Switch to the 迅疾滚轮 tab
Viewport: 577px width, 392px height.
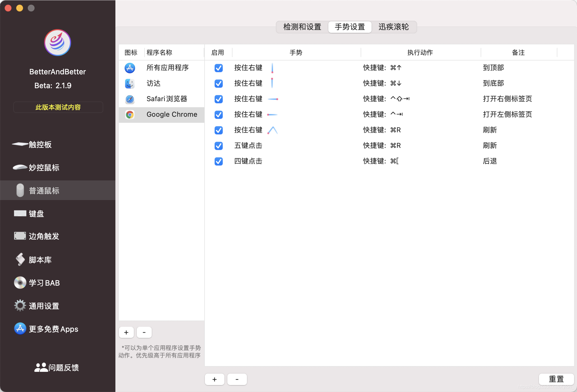point(394,27)
